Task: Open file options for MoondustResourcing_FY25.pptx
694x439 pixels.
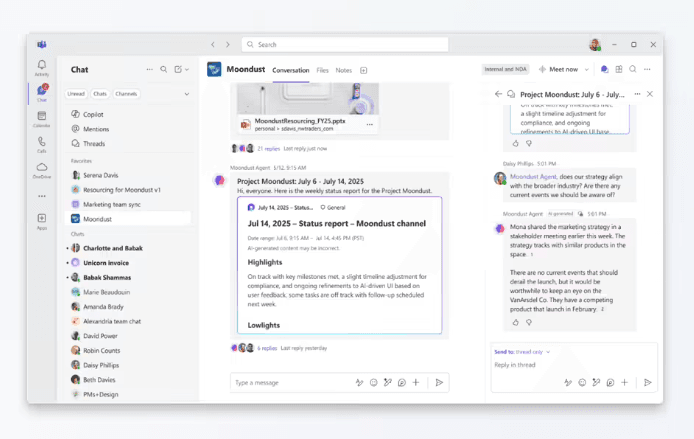Action: pos(370,125)
